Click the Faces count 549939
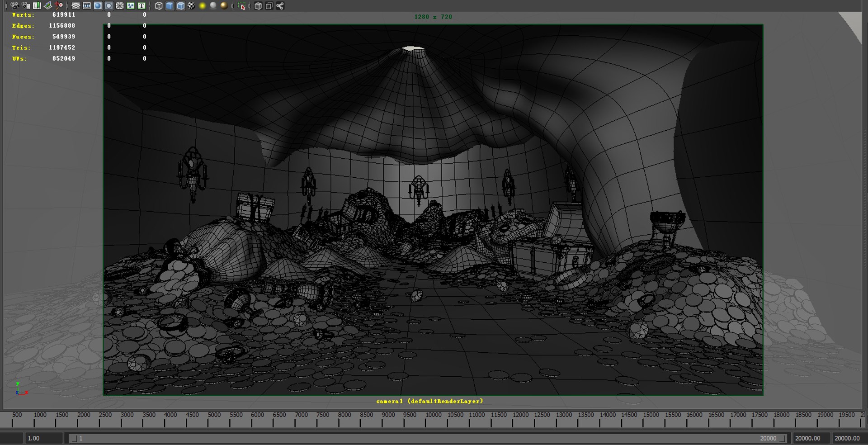 click(x=64, y=37)
